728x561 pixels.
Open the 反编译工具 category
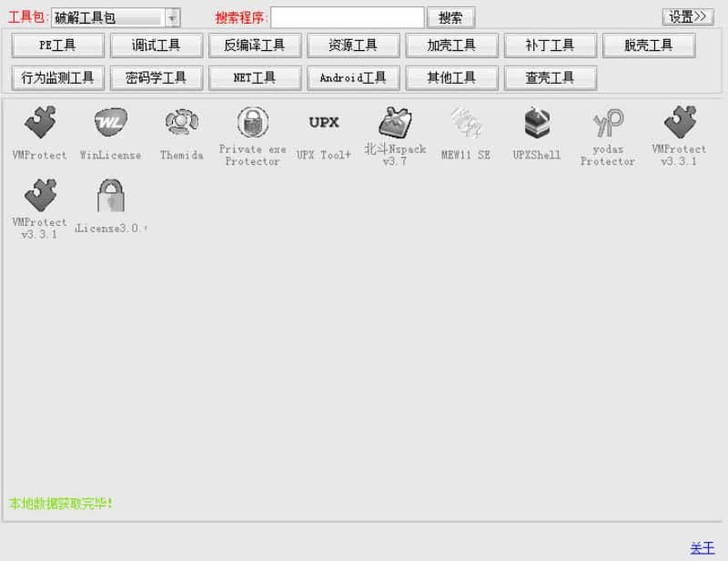255,46
